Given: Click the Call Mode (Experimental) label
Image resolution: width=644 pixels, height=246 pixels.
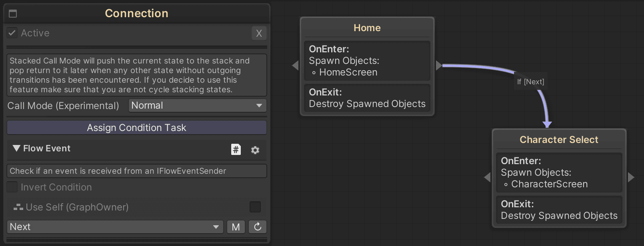Looking at the screenshot, I should tap(63, 106).
